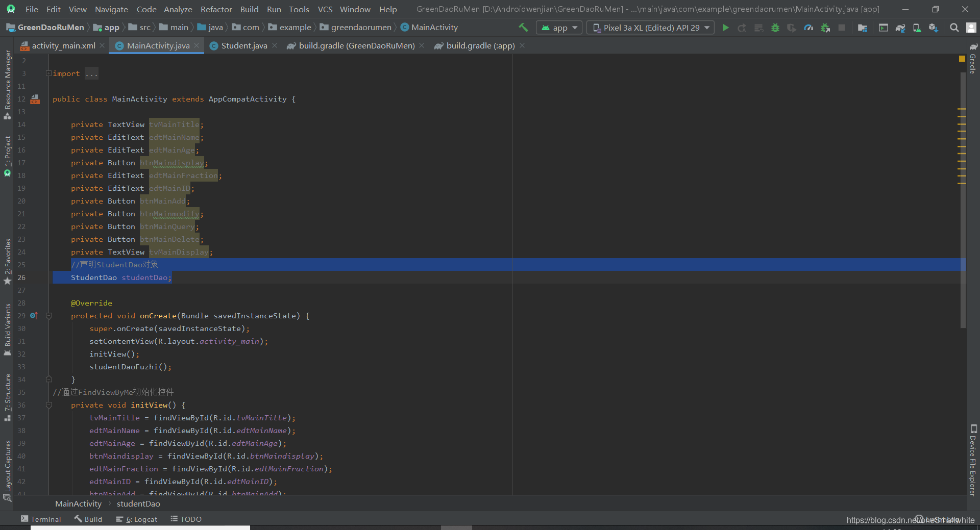Image resolution: width=980 pixels, height=530 pixels.
Task: Click onCreate closing fold marker line 34
Action: 49,379
